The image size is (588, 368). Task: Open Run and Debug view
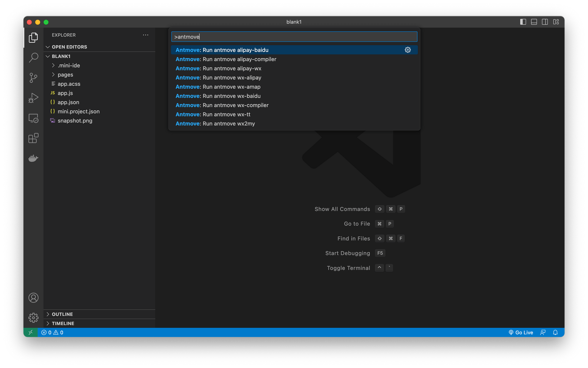coord(34,98)
